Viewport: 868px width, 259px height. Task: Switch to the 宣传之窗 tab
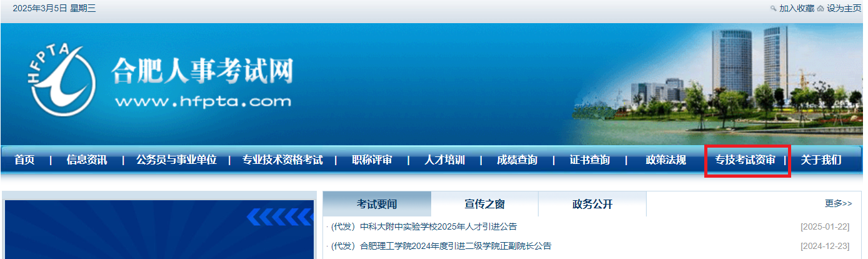[x=484, y=205]
